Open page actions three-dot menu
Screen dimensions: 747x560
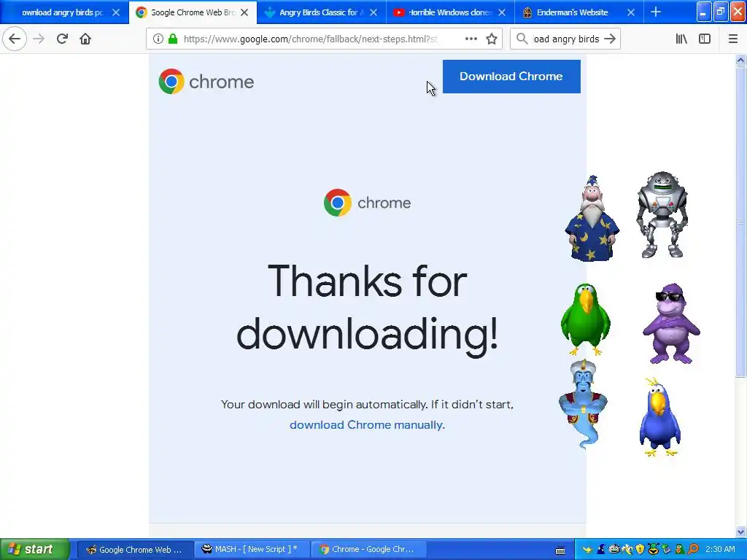(x=471, y=39)
